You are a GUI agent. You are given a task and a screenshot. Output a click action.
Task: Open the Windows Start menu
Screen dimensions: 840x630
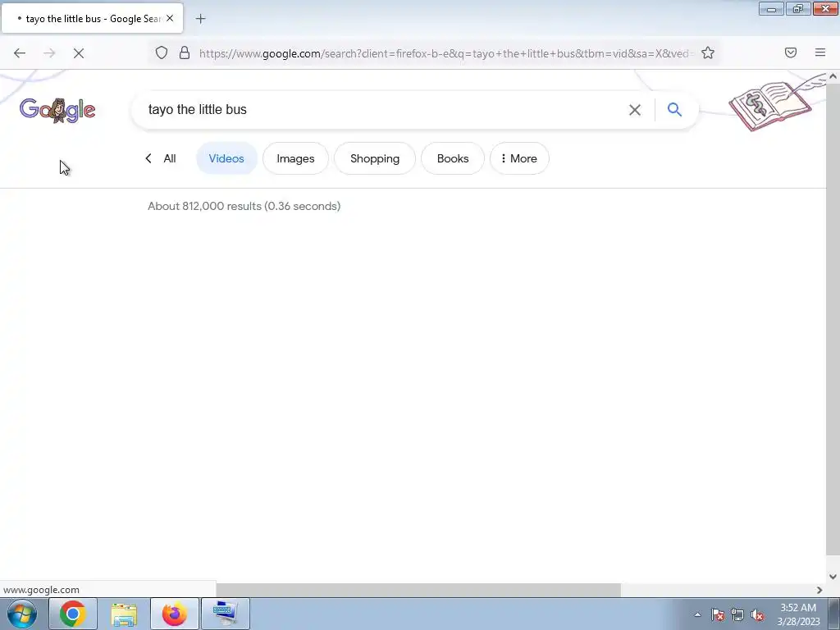(22, 614)
